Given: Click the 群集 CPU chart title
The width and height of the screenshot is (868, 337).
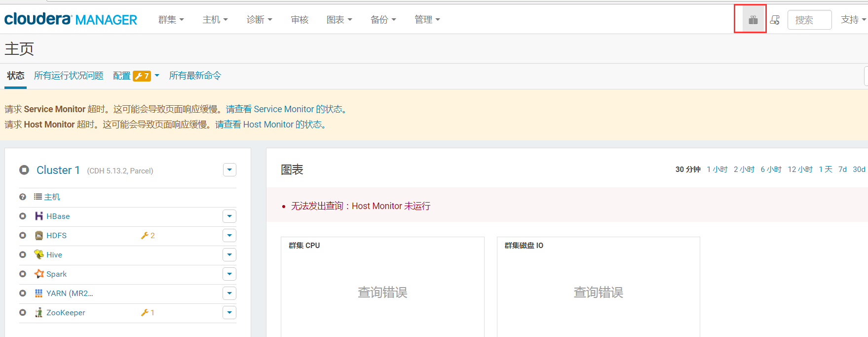Looking at the screenshot, I should tap(304, 246).
